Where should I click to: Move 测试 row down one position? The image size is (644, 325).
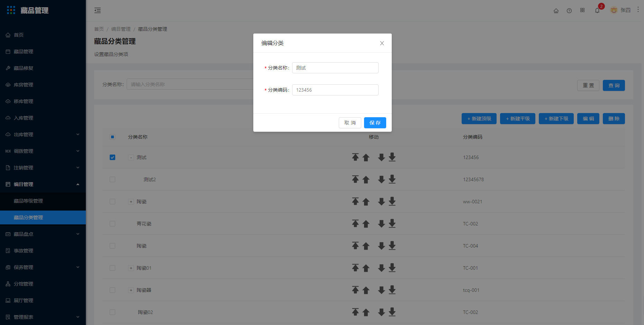tap(381, 157)
